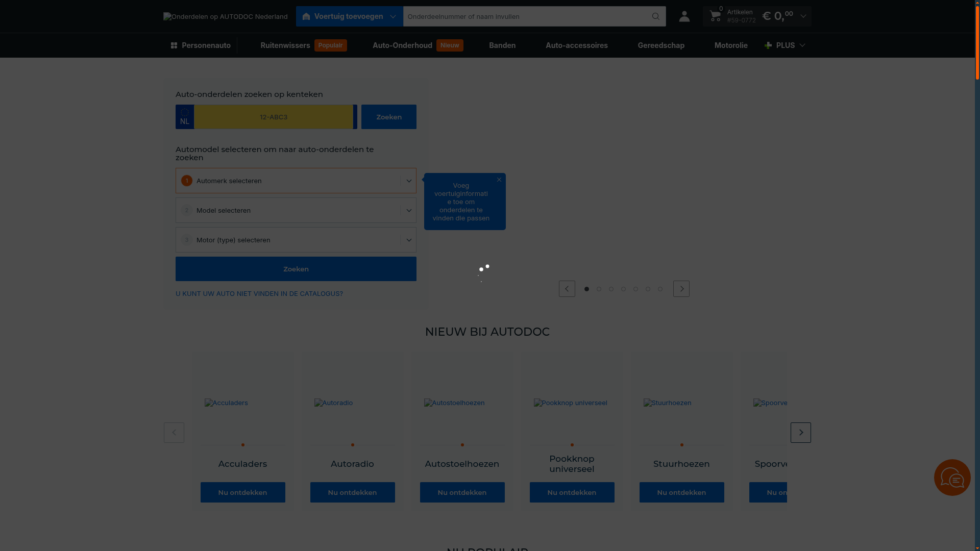This screenshot has height=551, width=980.
Task: Open Auto-accessoires menu item
Action: click(x=576, y=45)
